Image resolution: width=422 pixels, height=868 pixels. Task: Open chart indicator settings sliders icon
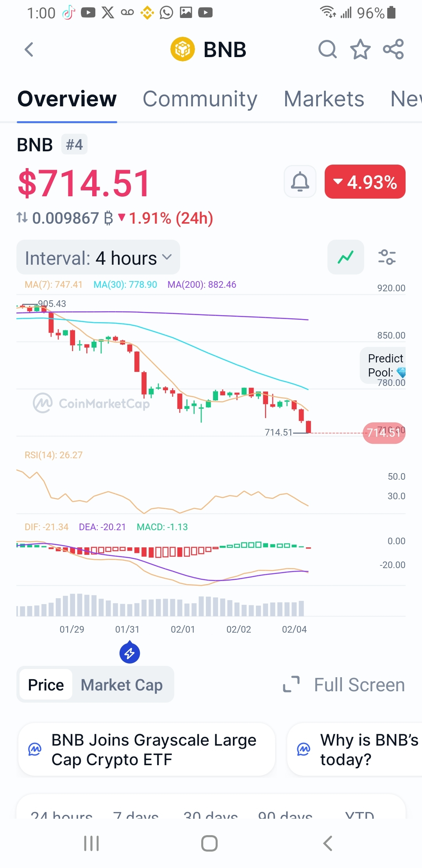click(x=387, y=257)
